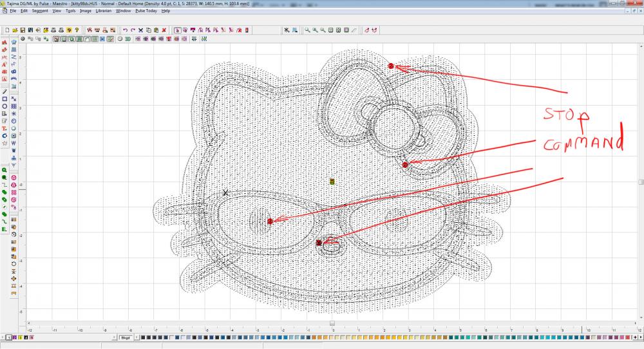This screenshot has height=349, width=644.
Task: Choose the Select arrow tool
Action: 178,30
